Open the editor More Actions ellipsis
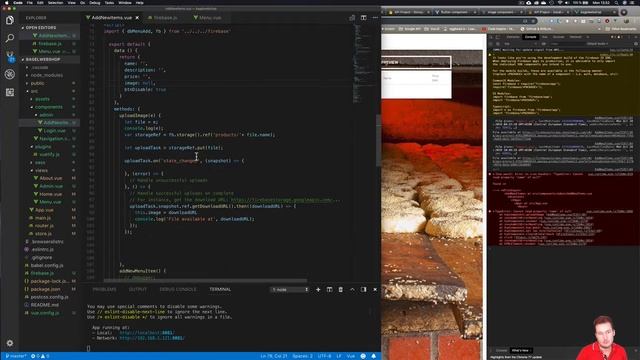 click(x=375, y=18)
